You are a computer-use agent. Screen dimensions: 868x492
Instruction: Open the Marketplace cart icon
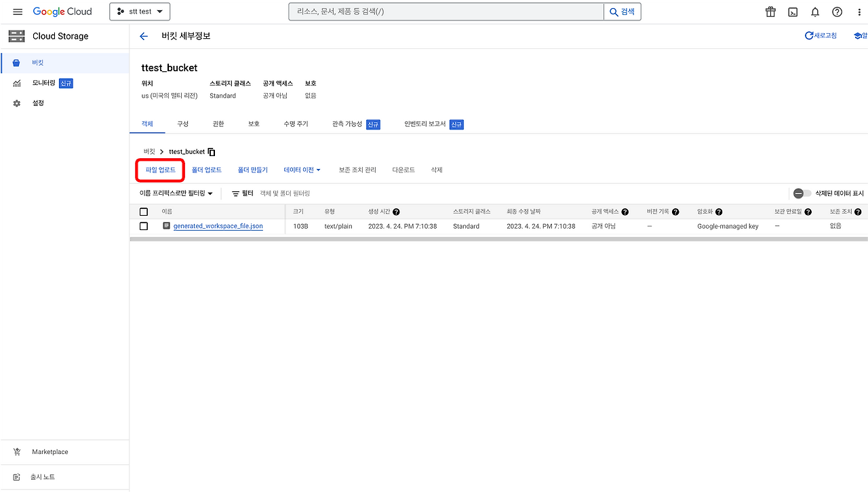(x=17, y=452)
